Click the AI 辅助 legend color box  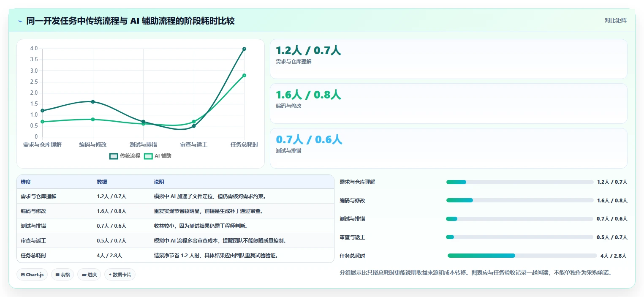click(x=148, y=156)
